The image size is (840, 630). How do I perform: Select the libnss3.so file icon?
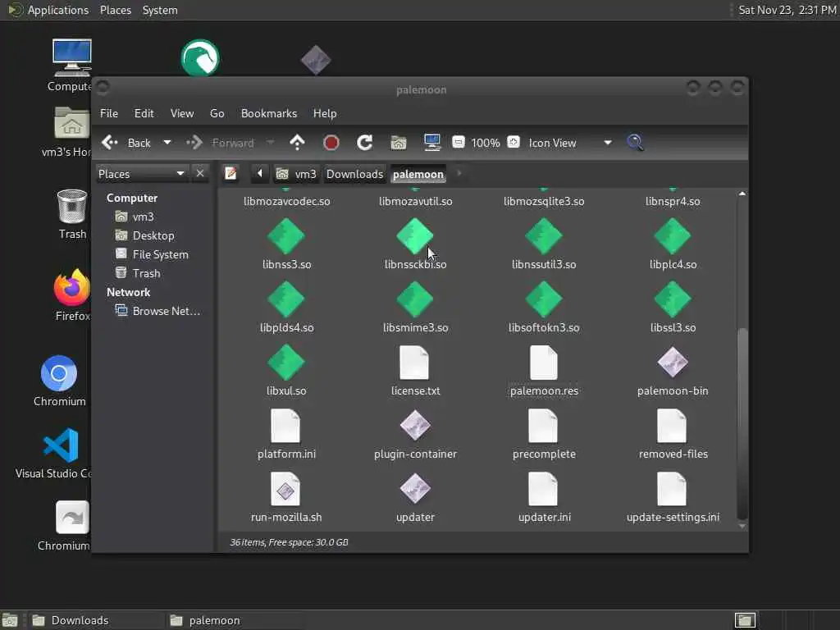coord(286,235)
